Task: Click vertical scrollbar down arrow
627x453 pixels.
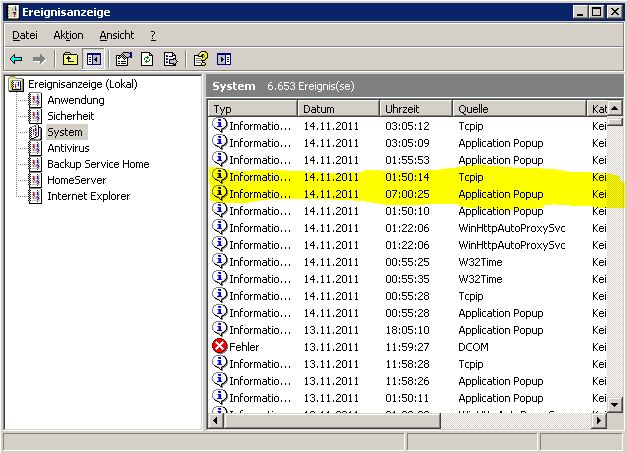Action: pyautogui.click(x=615, y=405)
